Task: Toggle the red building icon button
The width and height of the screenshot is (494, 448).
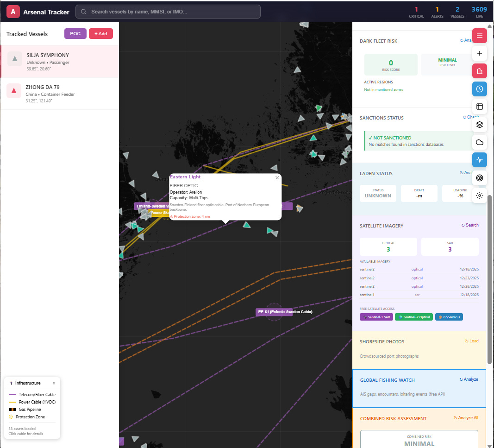Action: (479, 71)
